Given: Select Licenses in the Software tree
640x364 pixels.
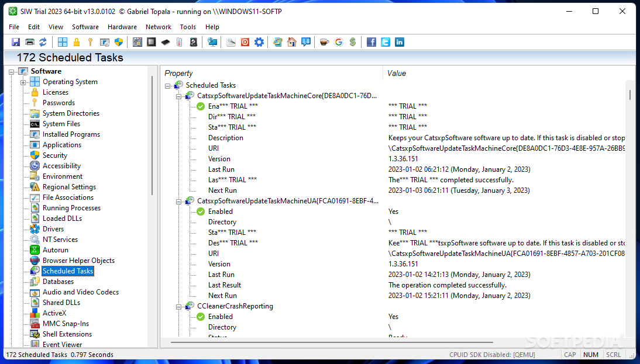Looking at the screenshot, I should coord(56,92).
